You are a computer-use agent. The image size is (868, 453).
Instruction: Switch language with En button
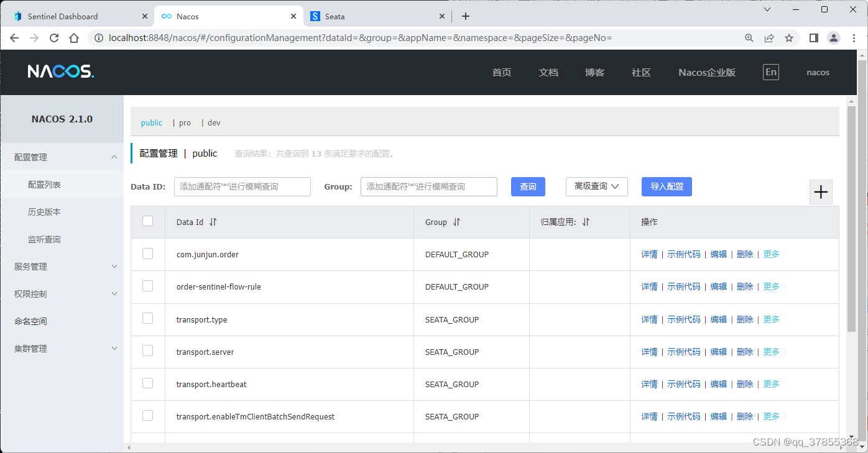(771, 72)
